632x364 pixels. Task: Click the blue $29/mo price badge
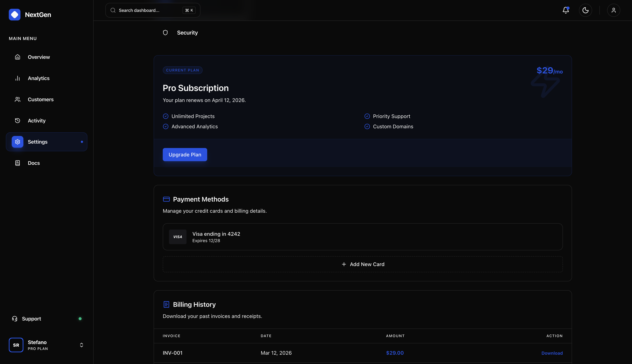[550, 71]
